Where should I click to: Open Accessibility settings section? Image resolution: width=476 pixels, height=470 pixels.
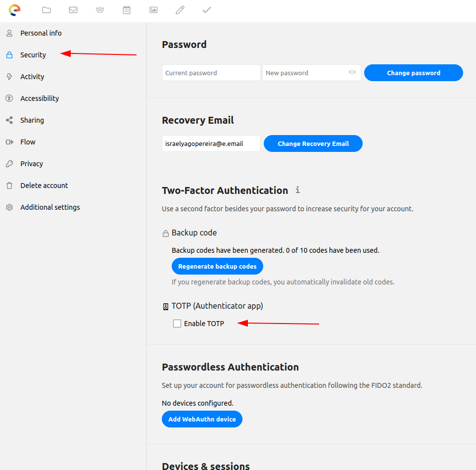(40, 98)
